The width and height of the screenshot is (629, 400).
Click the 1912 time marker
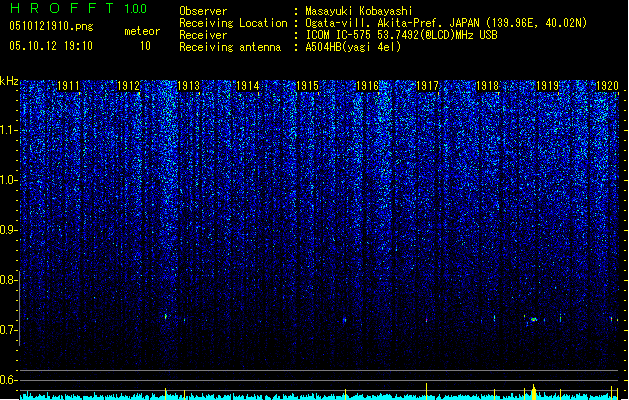[x=128, y=86]
